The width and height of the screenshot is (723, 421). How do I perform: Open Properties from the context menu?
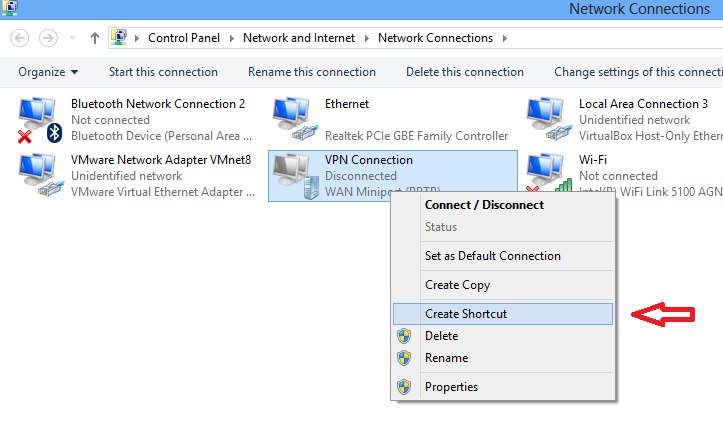[x=451, y=387]
